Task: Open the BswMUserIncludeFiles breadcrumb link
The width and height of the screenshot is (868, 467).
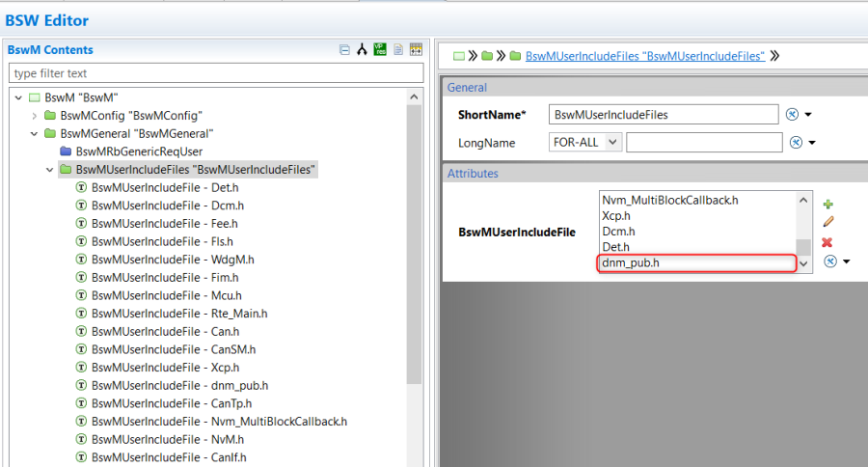Action: (645, 56)
